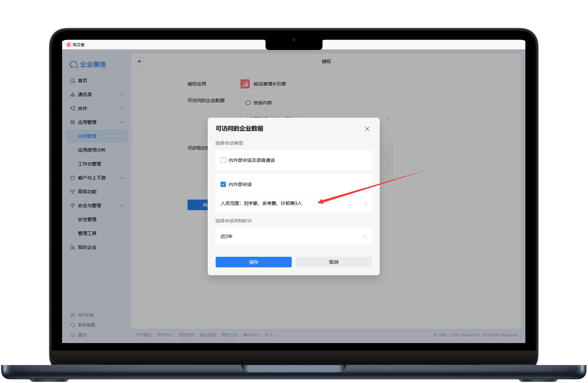Click the 会话内容 chat bubble icon
The height and width of the screenshot is (383, 588).
pos(248,103)
